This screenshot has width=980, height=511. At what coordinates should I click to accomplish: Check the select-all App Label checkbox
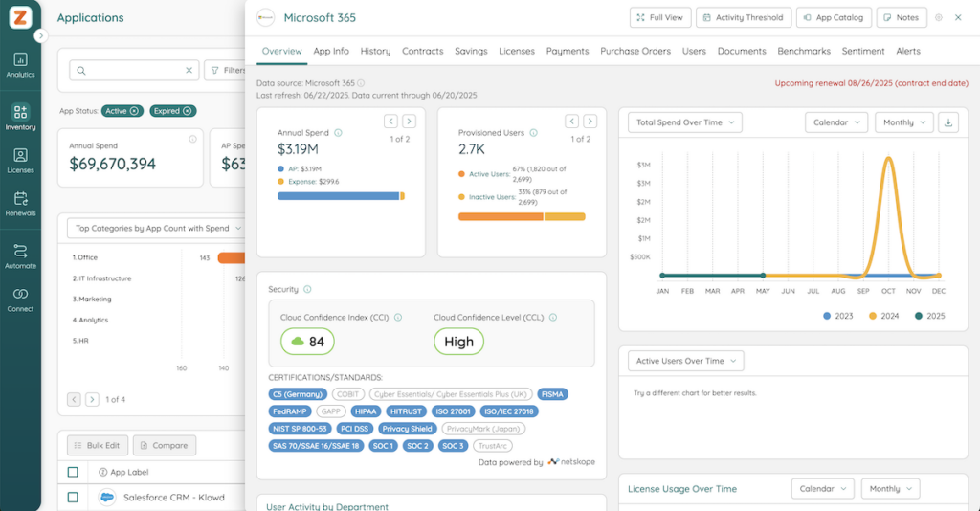[73, 473]
